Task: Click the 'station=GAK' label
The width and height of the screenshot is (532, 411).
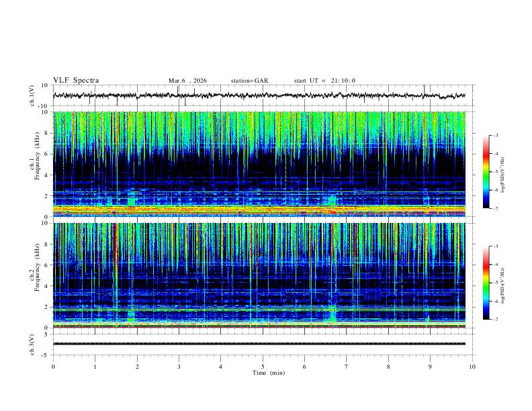Action: 249,81
